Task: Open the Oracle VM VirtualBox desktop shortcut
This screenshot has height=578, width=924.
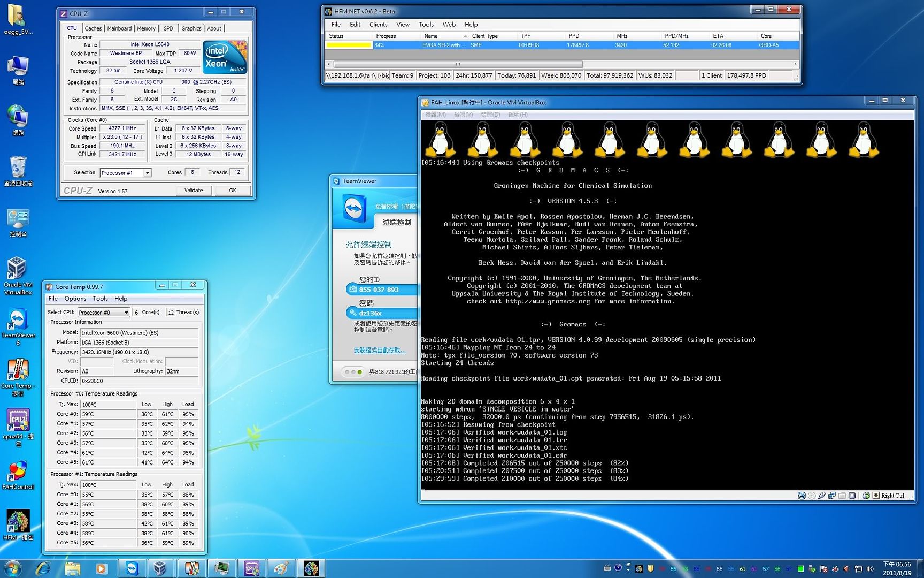Action: [x=18, y=276]
